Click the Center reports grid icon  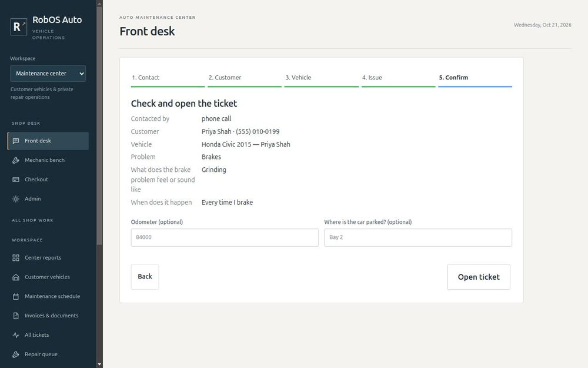coord(16,258)
